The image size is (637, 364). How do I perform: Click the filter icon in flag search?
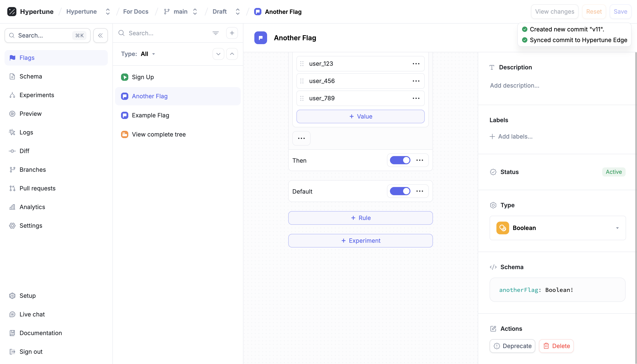pyautogui.click(x=215, y=33)
